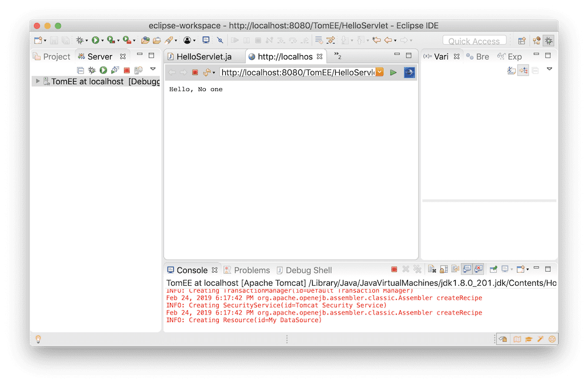The height and width of the screenshot is (385, 588).
Task: Click the Back navigation arrow in main toolbar
Action: click(388, 40)
